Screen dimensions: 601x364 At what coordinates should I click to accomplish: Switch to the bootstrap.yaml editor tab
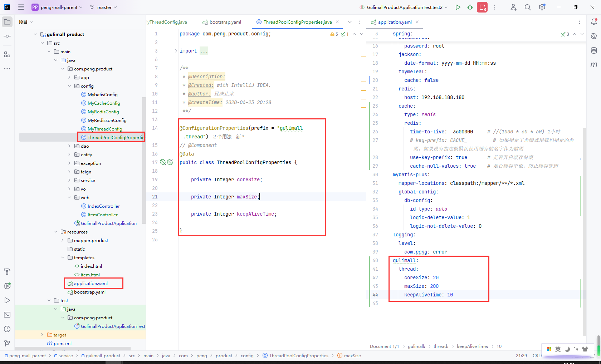222,22
